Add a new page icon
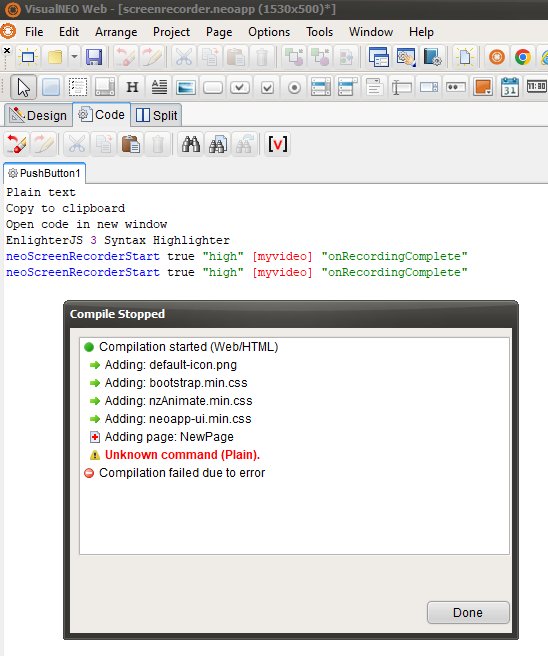548x656 pixels. pos(465,57)
